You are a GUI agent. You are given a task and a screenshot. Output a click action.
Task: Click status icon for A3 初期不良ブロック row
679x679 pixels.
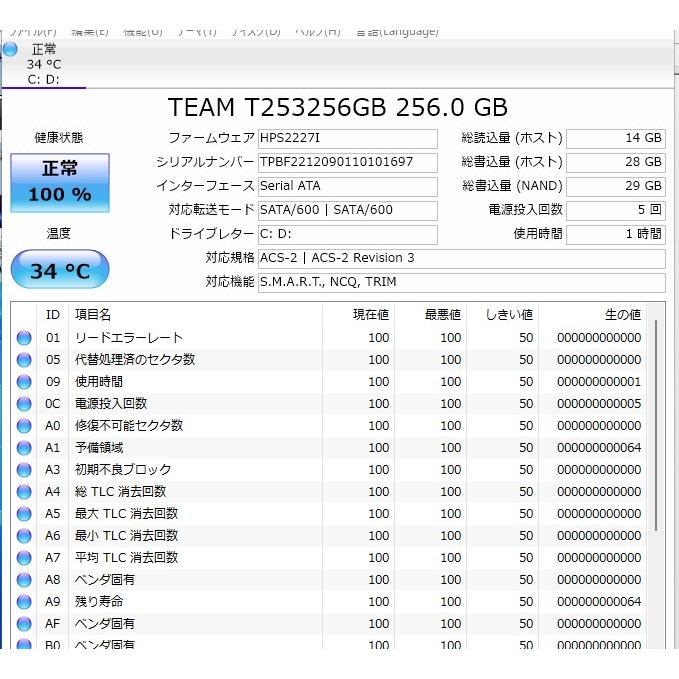pyautogui.click(x=24, y=470)
